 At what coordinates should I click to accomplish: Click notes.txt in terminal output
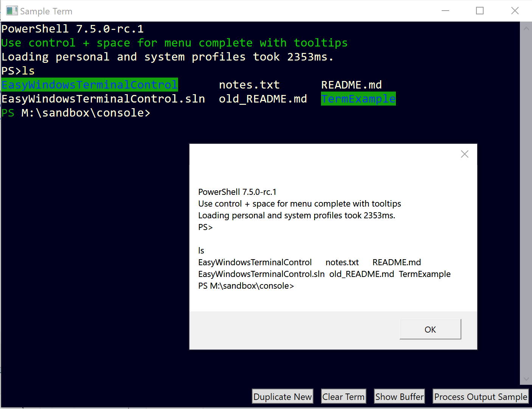[x=249, y=85]
